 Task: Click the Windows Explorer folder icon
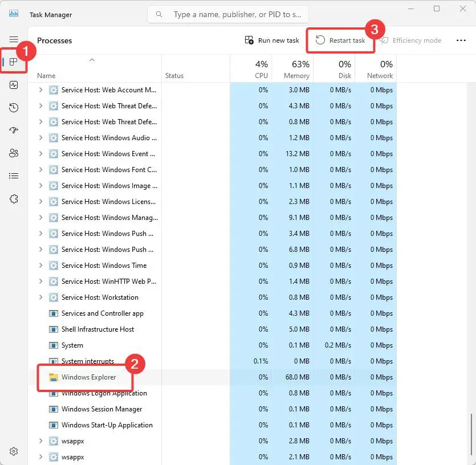[x=54, y=377]
